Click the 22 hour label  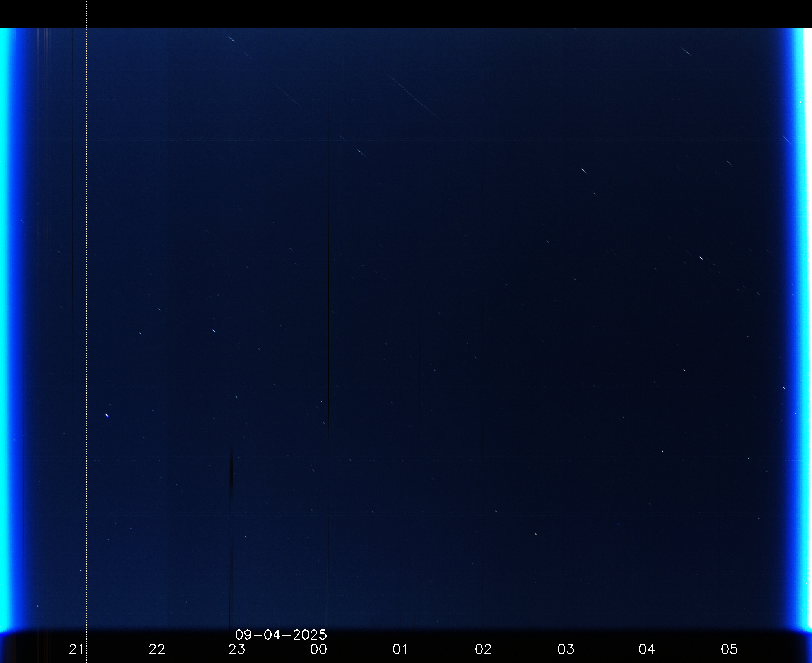point(157,649)
